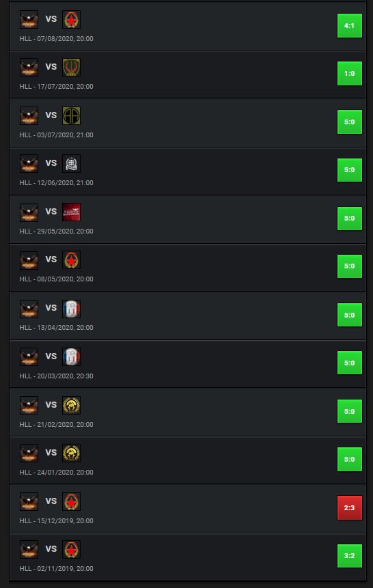
Task: Click eagle team logo on 15/12/2019 match
Action: (x=29, y=501)
